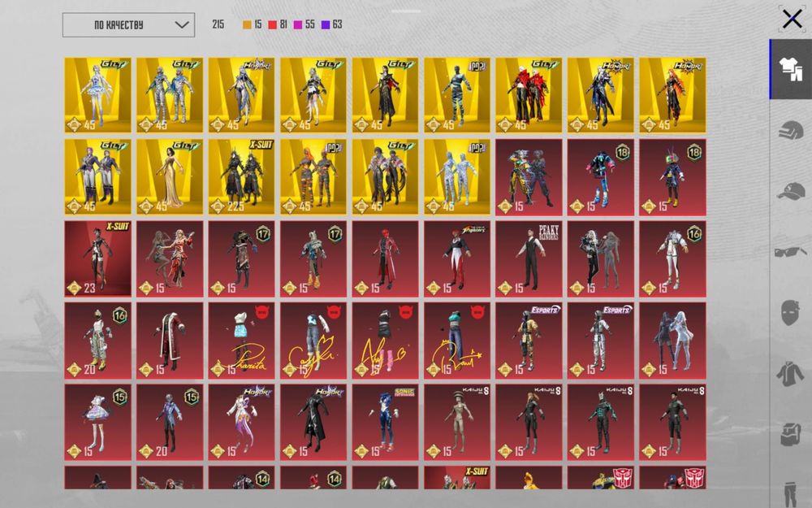Screen dimensions: 812x508
Task: Filter by purple quality swatch showing 63
Action: point(331,24)
